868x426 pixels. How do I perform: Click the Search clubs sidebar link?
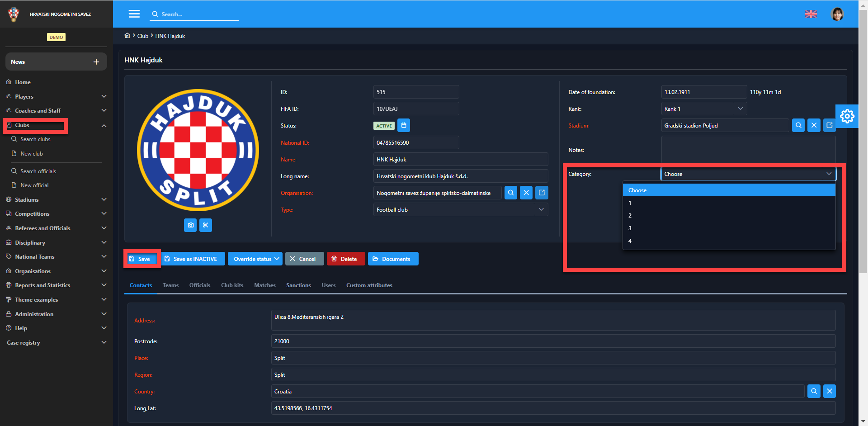pyautogui.click(x=35, y=139)
